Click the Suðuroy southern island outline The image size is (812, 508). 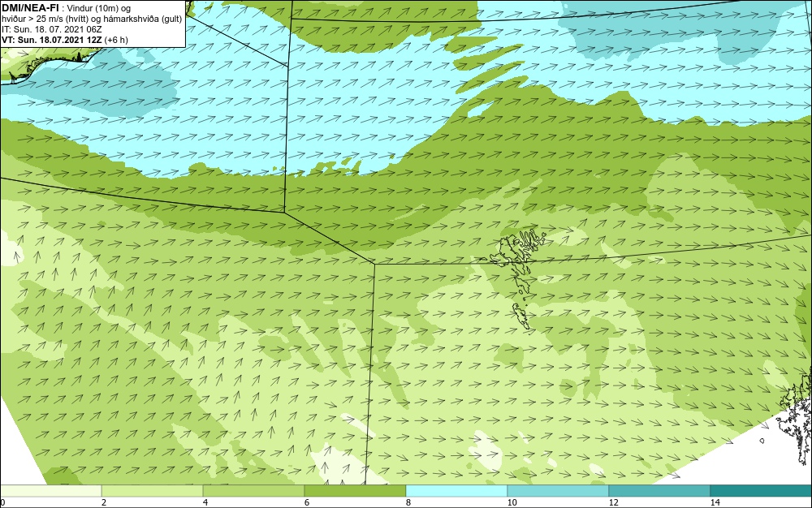click(523, 316)
